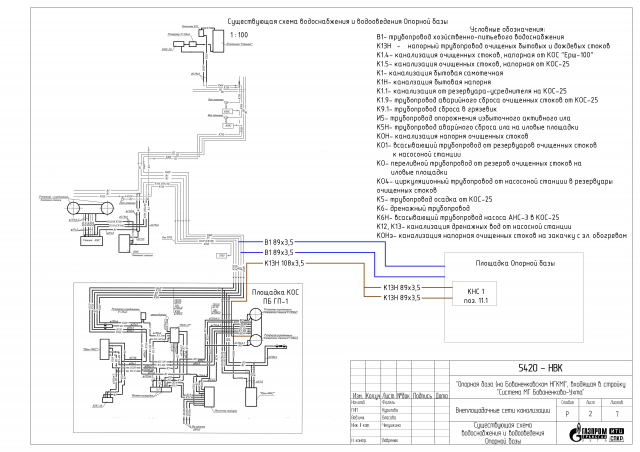Click legend row "К6Н- всасывающий трубопровод насоса АНС-3"
The height and width of the screenshot is (452, 640).
(x=468, y=217)
